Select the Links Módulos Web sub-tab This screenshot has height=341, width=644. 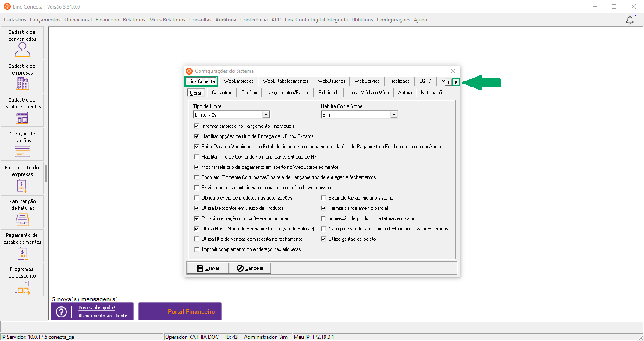pyautogui.click(x=369, y=93)
